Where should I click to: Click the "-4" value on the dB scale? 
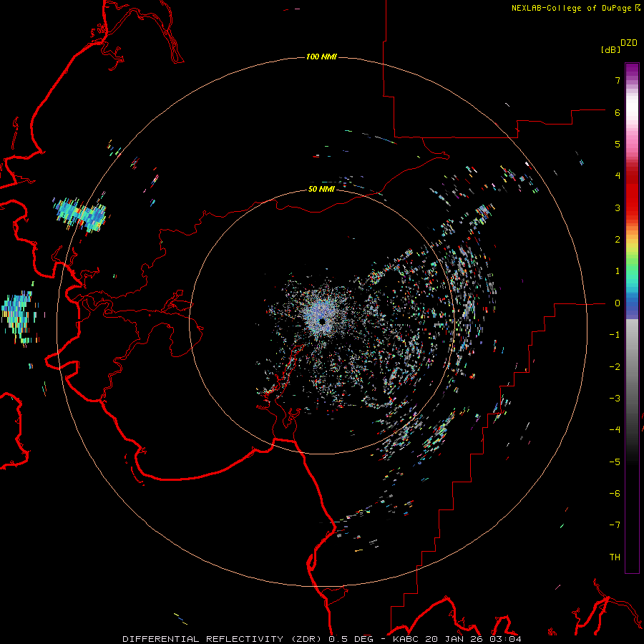point(615,430)
